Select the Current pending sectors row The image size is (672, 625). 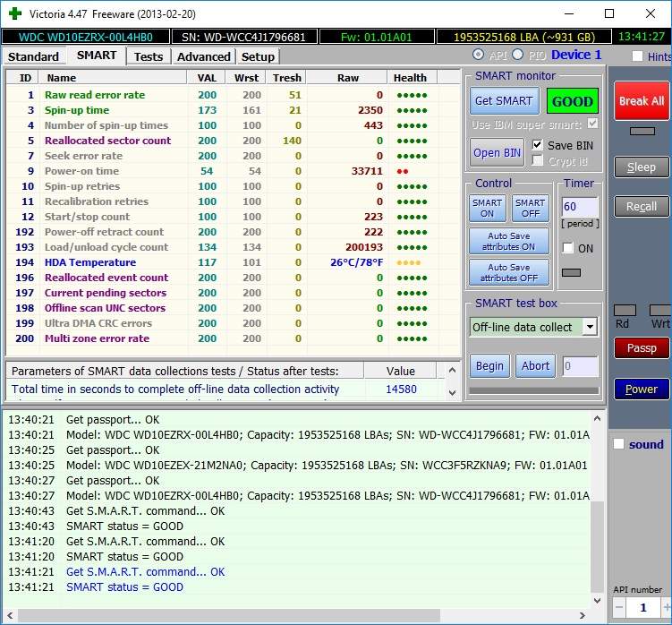coord(234,293)
